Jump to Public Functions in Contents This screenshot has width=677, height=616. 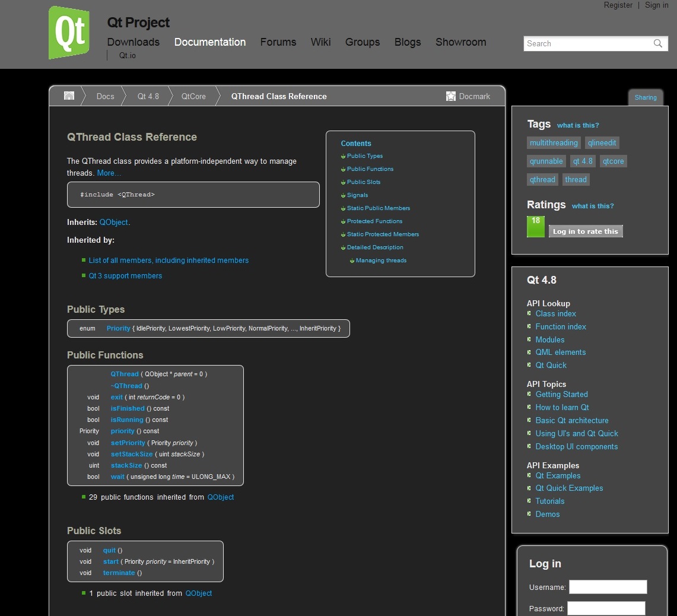[370, 169]
